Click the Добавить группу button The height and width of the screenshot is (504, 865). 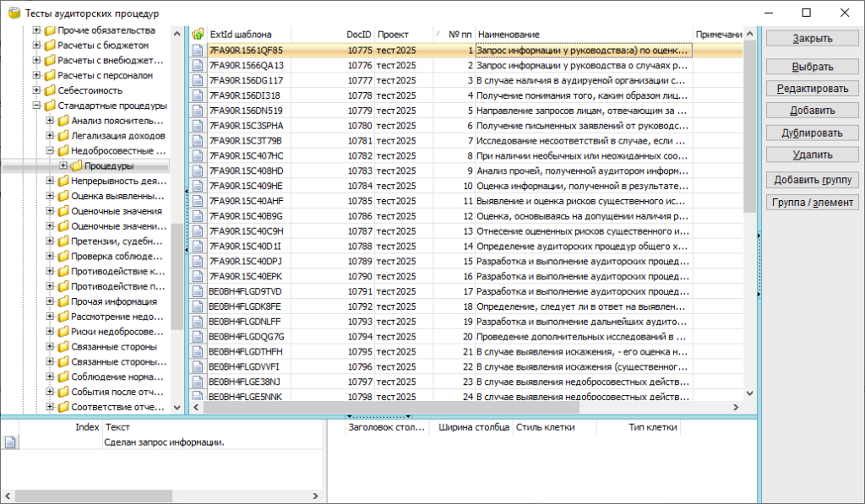tap(812, 180)
